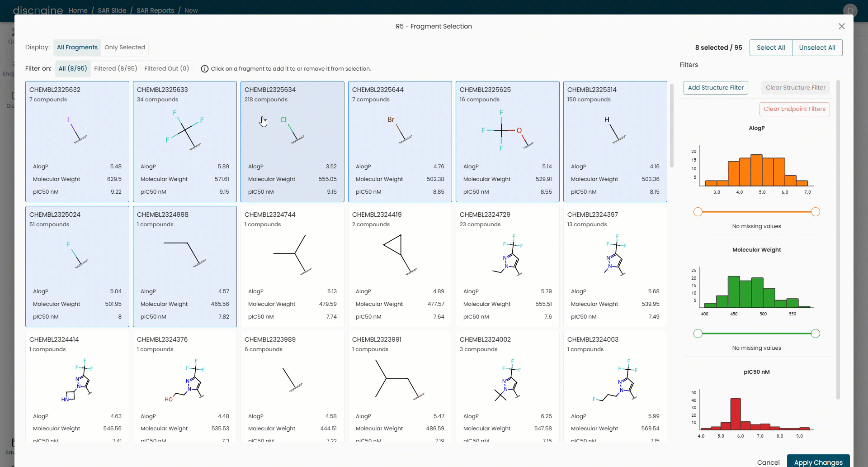Select isopropyl fragment CHEMBL2324744
868x467 pixels.
[292, 267]
